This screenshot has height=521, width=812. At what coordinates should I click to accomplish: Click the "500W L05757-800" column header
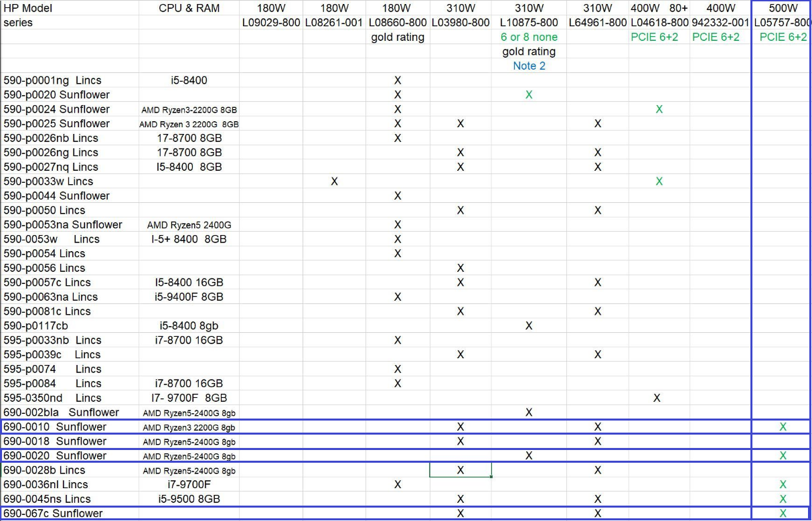(x=782, y=14)
